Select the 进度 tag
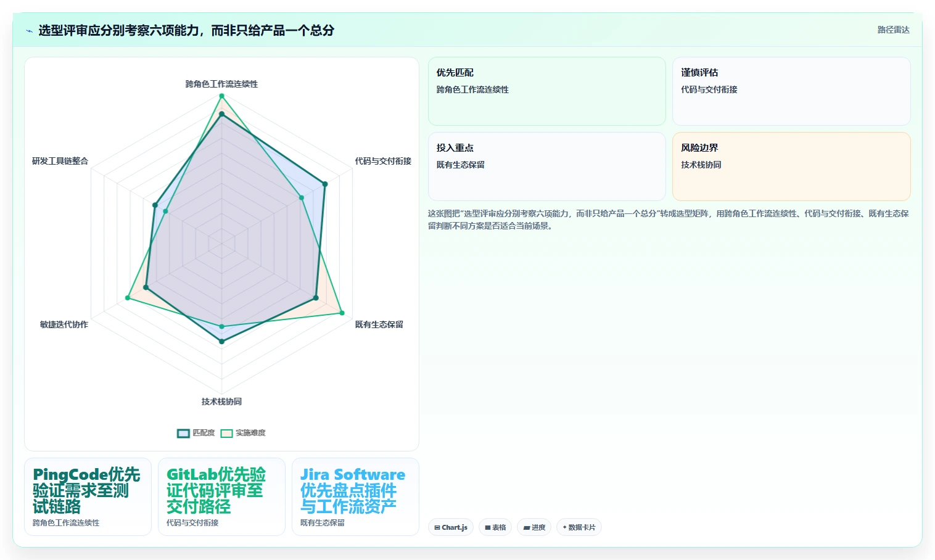The width and height of the screenshot is (935, 560). (534, 527)
